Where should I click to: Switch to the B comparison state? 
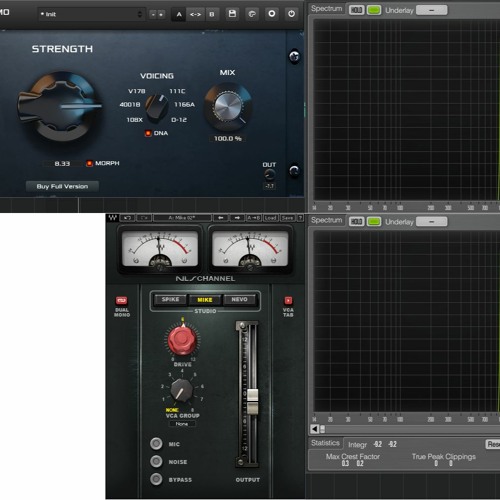click(x=212, y=14)
